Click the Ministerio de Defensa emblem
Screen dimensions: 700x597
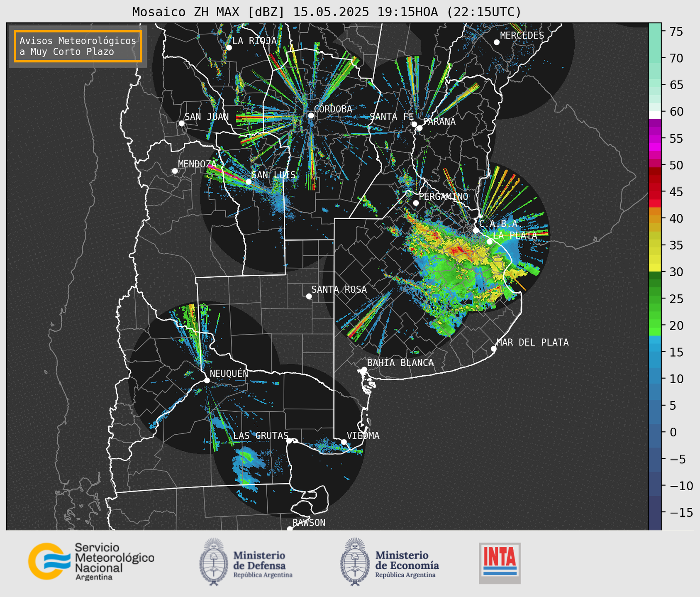[x=214, y=562]
